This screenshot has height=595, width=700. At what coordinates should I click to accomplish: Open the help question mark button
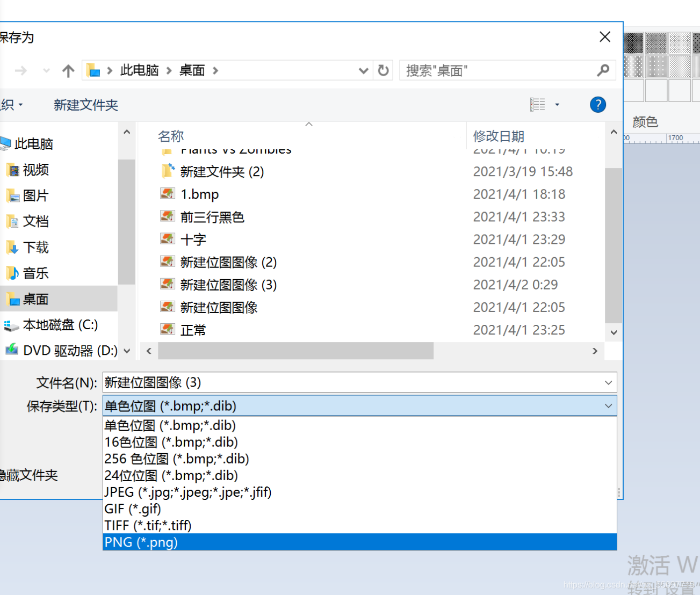[598, 105]
